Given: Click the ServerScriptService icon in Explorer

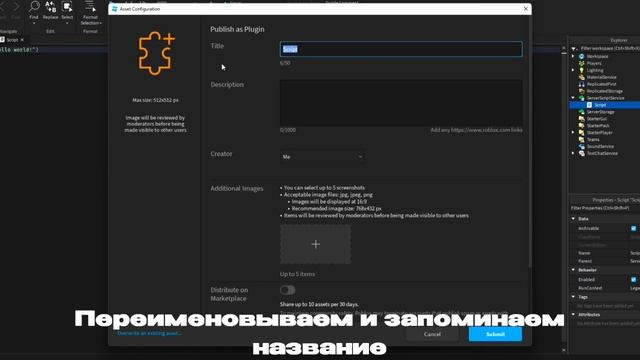Looking at the screenshot, I should pyautogui.click(x=582, y=98).
